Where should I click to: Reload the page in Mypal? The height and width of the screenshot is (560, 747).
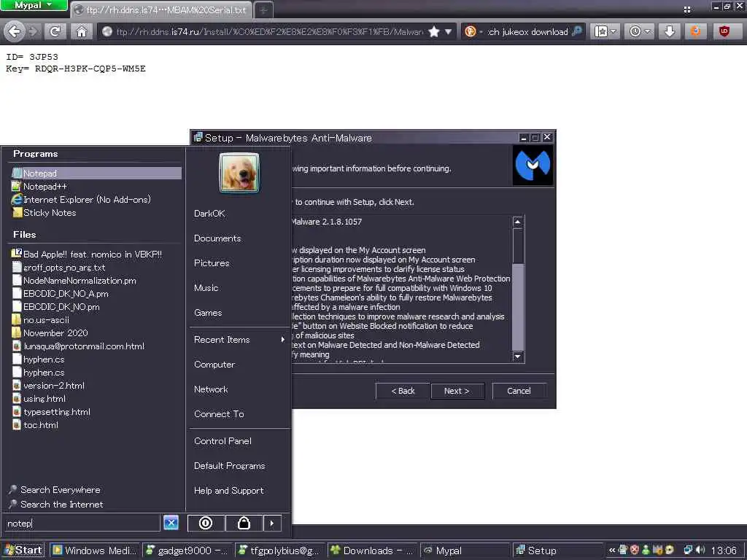(x=55, y=31)
